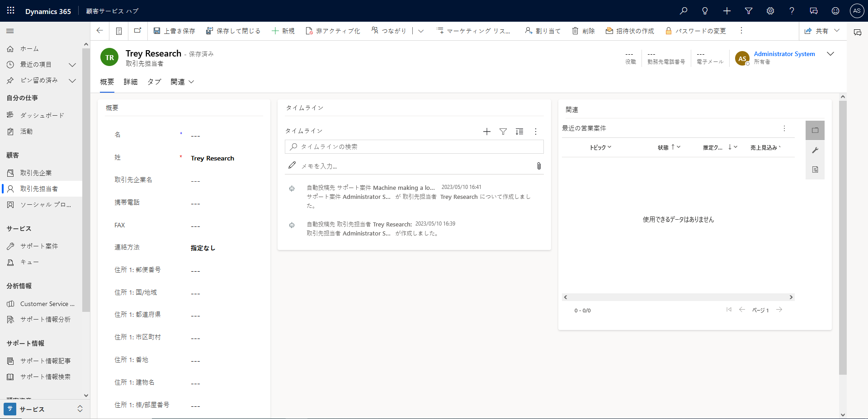Open the サービス area switcher
The height and width of the screenshot is (419, 868).
click(45, 409)
